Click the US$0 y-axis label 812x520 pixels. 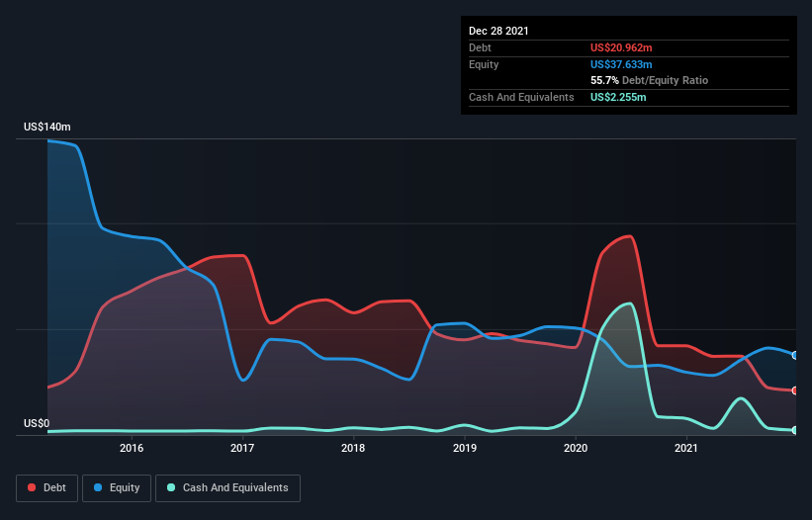pos(37,423)
